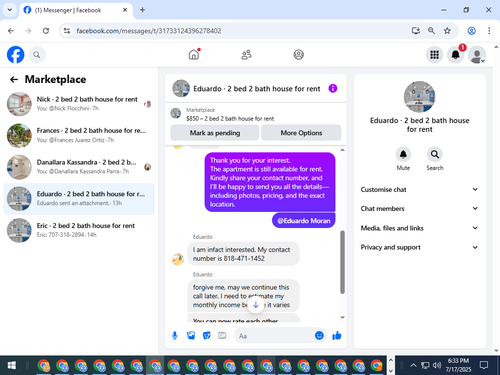
Task: Click the taskbar clock showing 6:33 PM
Action: pos(458,365)
